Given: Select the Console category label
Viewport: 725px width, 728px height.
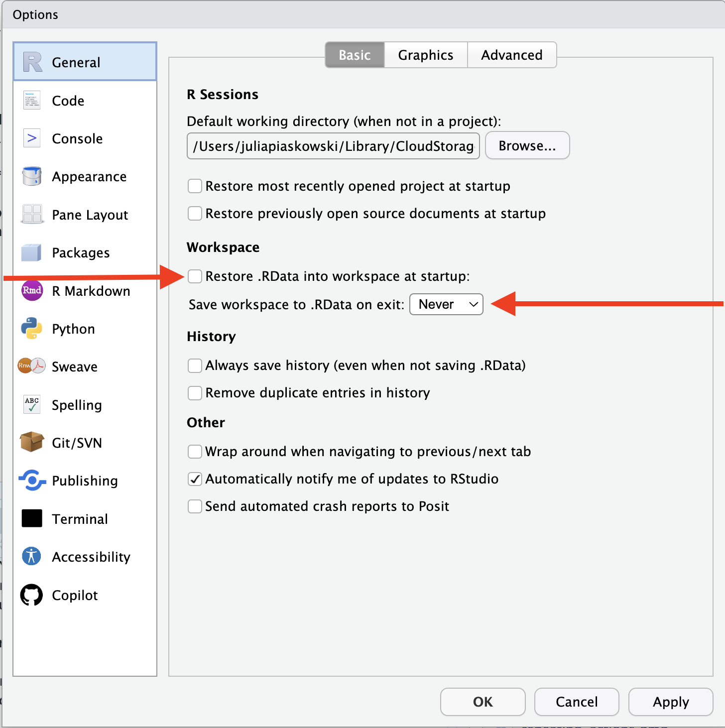Looking at the screenshot, I should [x=77, y=138].
